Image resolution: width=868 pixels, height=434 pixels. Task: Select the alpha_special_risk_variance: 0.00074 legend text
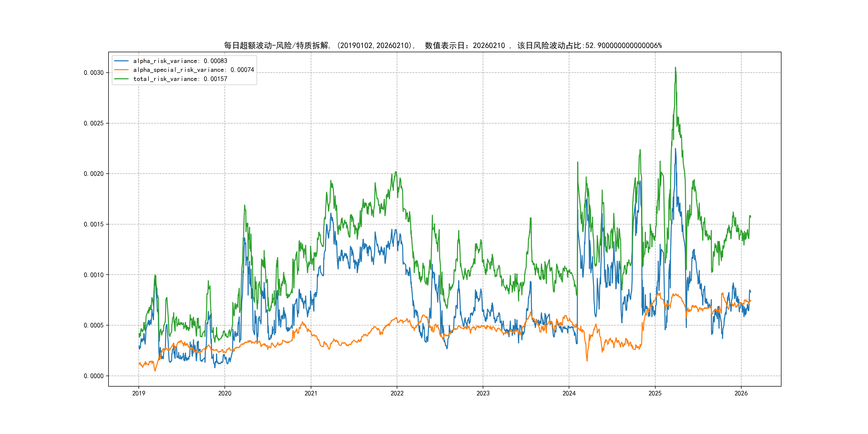coord(193,70)
